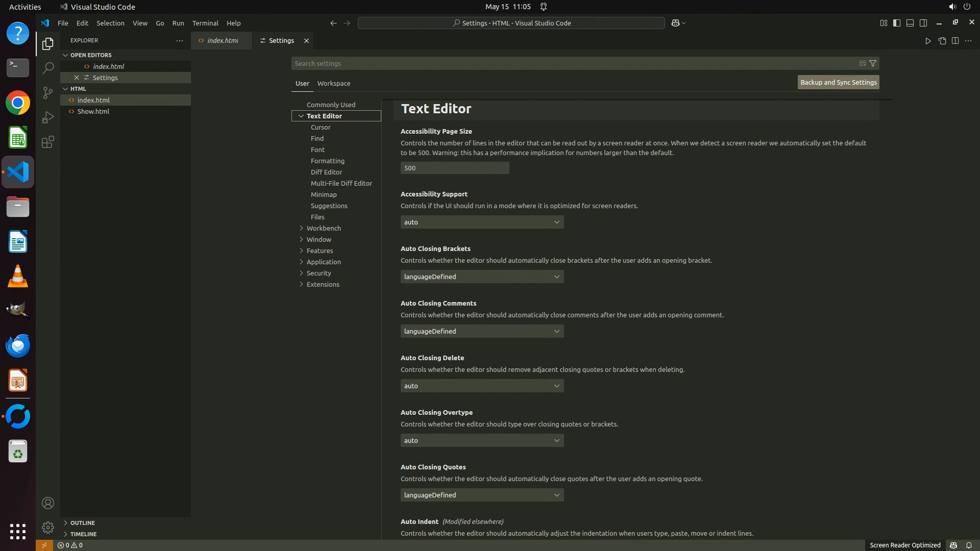Click the Split Editor Right icon
Viewport: 980px width, 551px height.
(x=955, y=41)
